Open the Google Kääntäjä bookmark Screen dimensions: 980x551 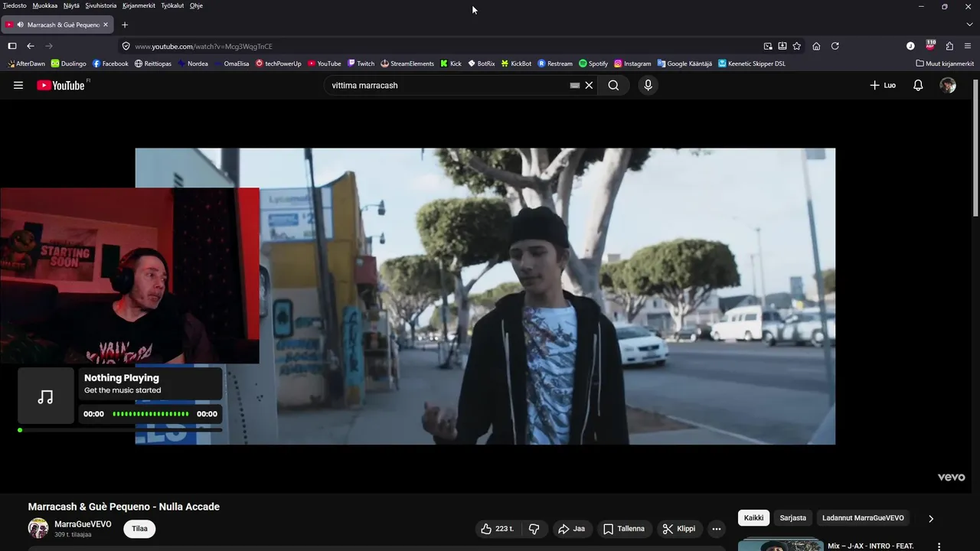684,64
